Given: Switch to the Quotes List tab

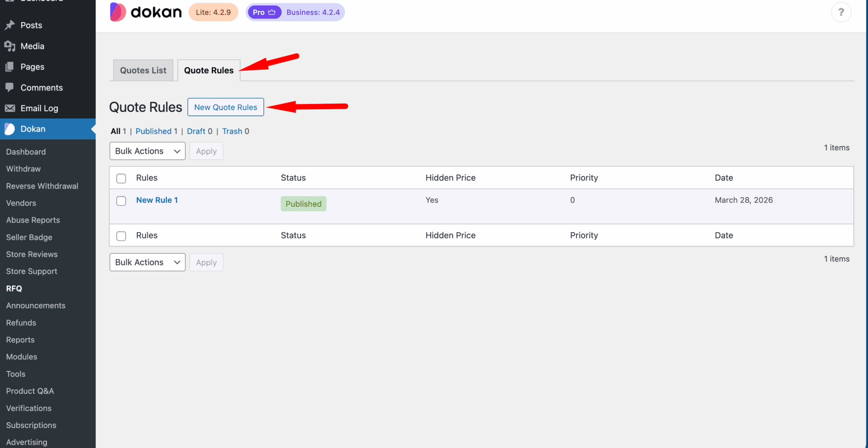Looking at the screenshot, I should 143,71.
